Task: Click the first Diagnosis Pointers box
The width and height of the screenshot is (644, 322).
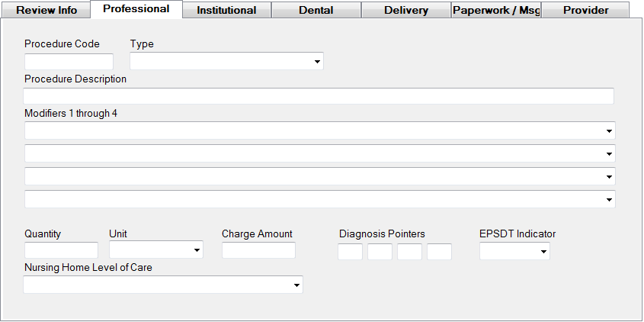Action: [350, 251]
